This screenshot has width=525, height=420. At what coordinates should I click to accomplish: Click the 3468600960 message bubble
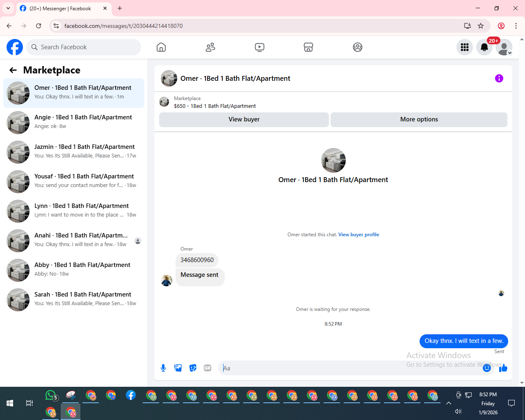point(197,260)
